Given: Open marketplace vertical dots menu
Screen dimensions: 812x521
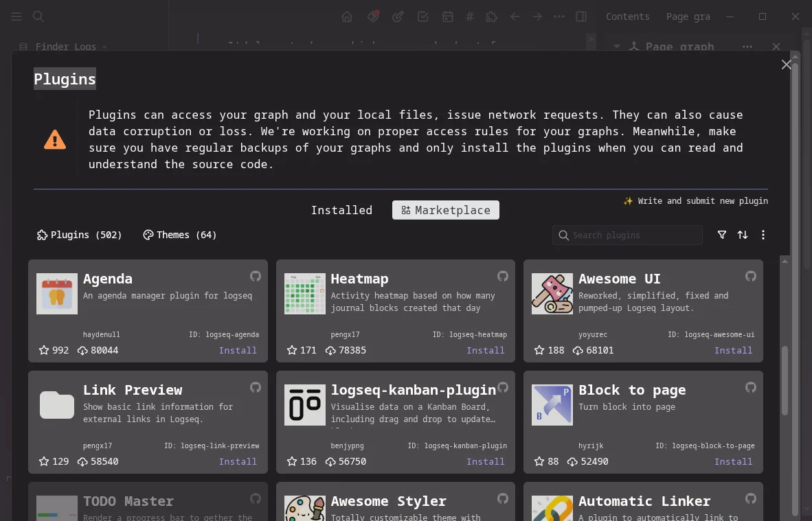Looking at the screenshot, I should point(763,235).
